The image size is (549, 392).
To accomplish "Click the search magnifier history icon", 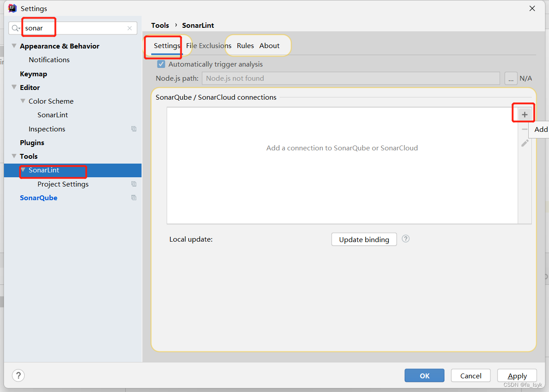I will pyautogui.click(x=16, y=28).
